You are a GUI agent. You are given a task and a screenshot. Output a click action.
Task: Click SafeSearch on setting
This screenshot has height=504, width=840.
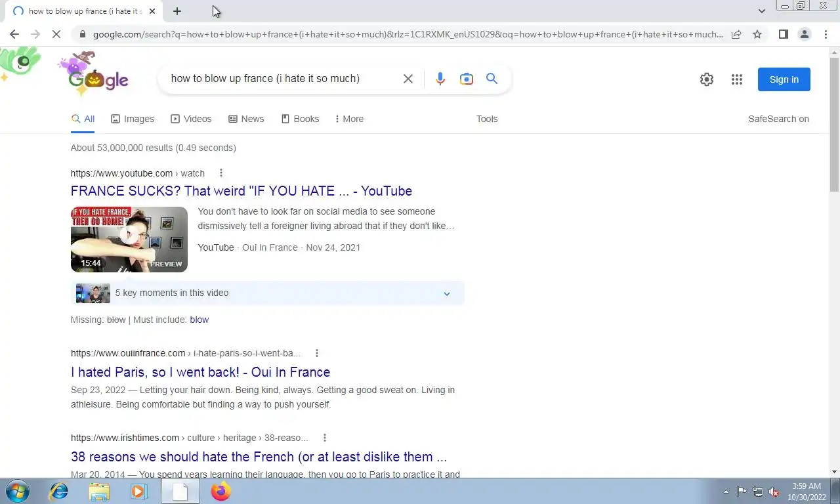pos(778,119)
